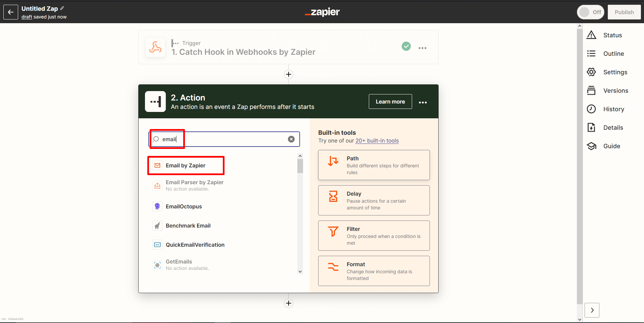Click the Learn more button
The width and height of the screenshot is (644, 323).
390,102
